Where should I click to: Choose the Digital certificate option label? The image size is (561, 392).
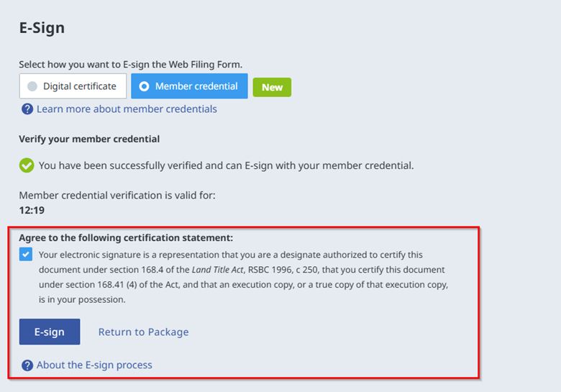79,86
